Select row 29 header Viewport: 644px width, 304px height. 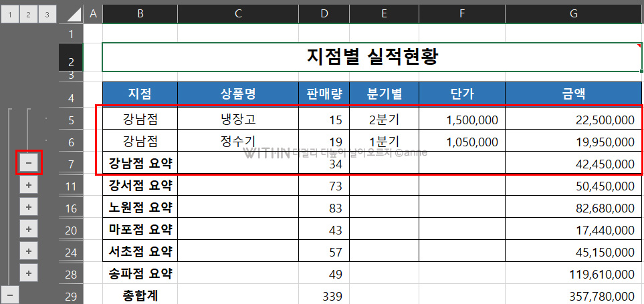tap(71, 295)
